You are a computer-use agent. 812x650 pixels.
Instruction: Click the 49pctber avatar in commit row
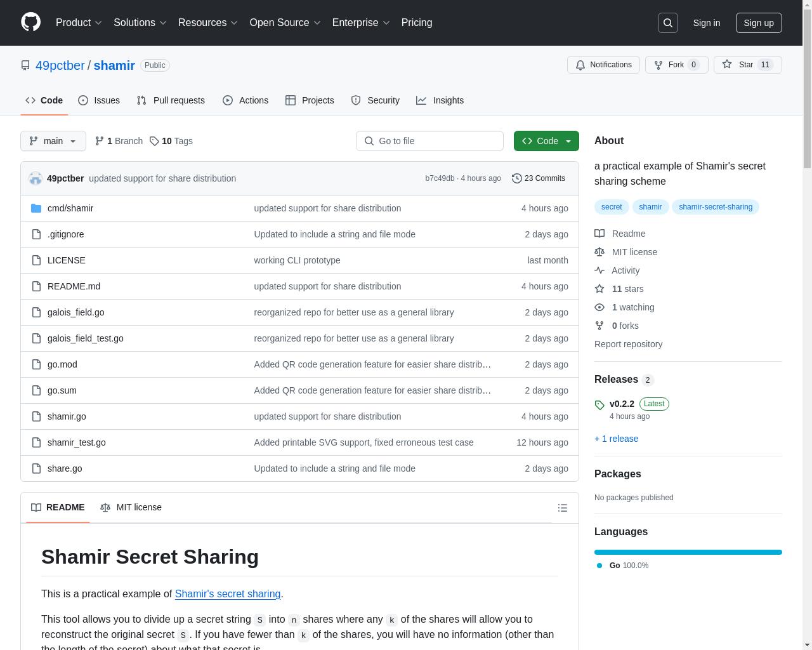coord(36,178)
